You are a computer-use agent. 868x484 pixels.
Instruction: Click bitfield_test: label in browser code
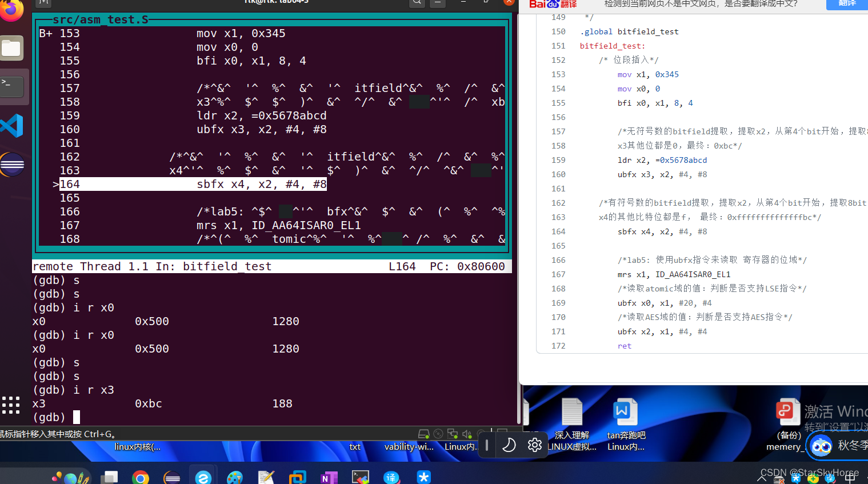tap(613, 46)
